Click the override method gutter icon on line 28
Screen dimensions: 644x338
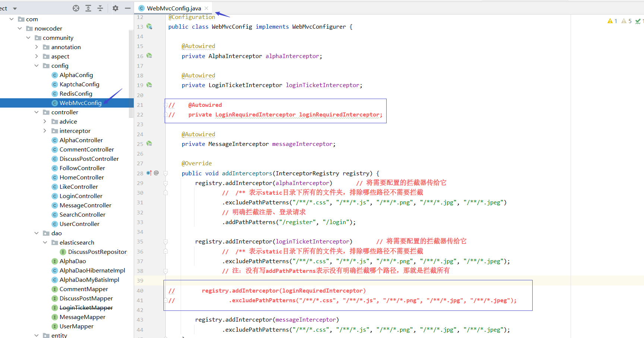tap(149, 173)
